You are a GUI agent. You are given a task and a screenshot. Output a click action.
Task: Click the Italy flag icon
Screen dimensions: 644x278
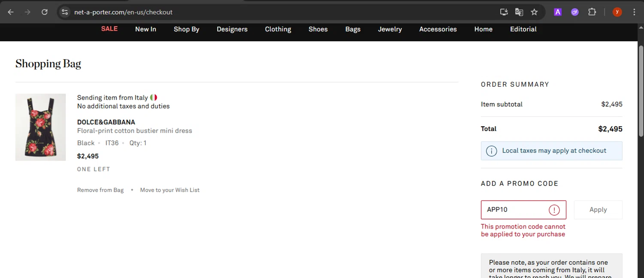153,98
